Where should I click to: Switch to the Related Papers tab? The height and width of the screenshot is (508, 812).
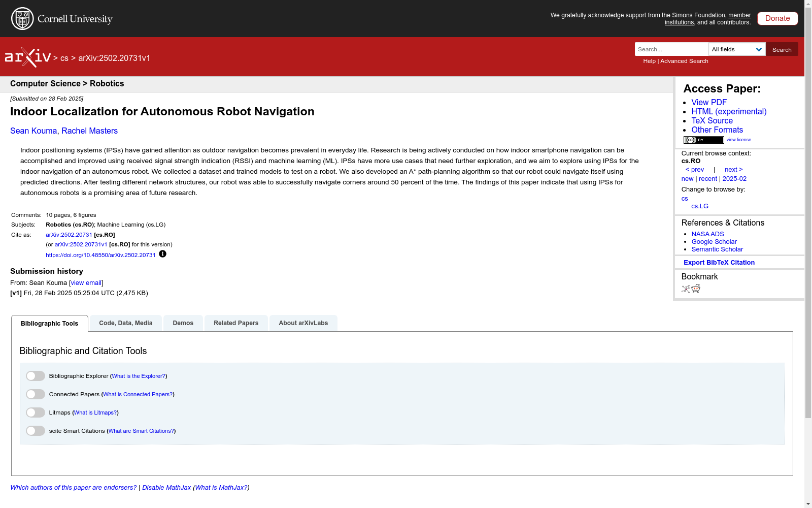236,323
